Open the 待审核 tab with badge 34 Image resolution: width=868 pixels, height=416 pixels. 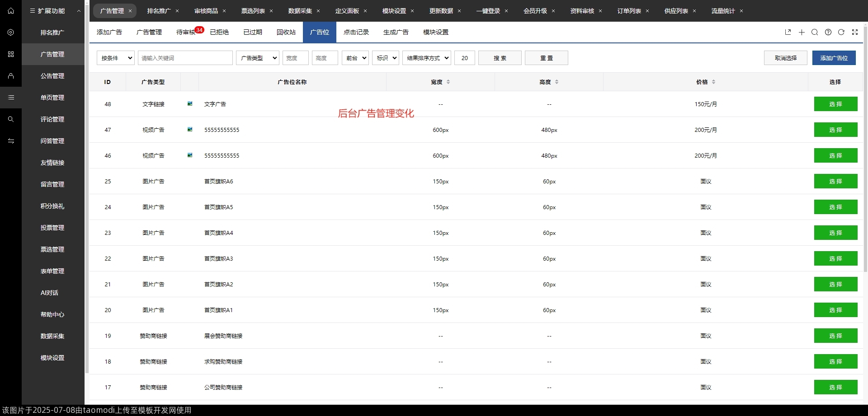(x=186, y=32)
